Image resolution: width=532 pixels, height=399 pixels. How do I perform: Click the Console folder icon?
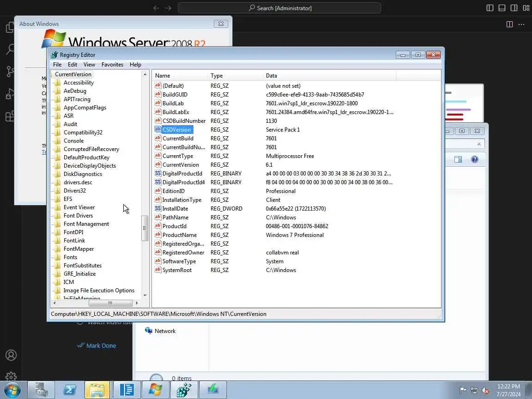[x=57, y=141]
